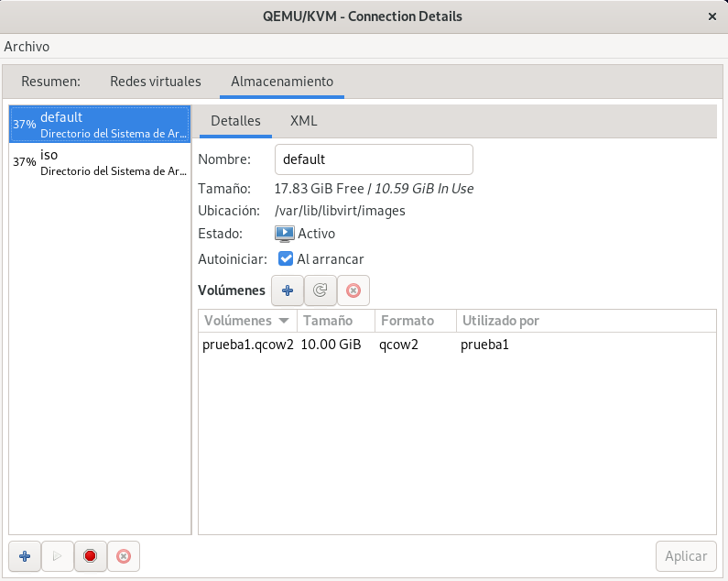Click the start pool play icon
The width and height of the screenshot is (728, 581).
click(58, 556)
